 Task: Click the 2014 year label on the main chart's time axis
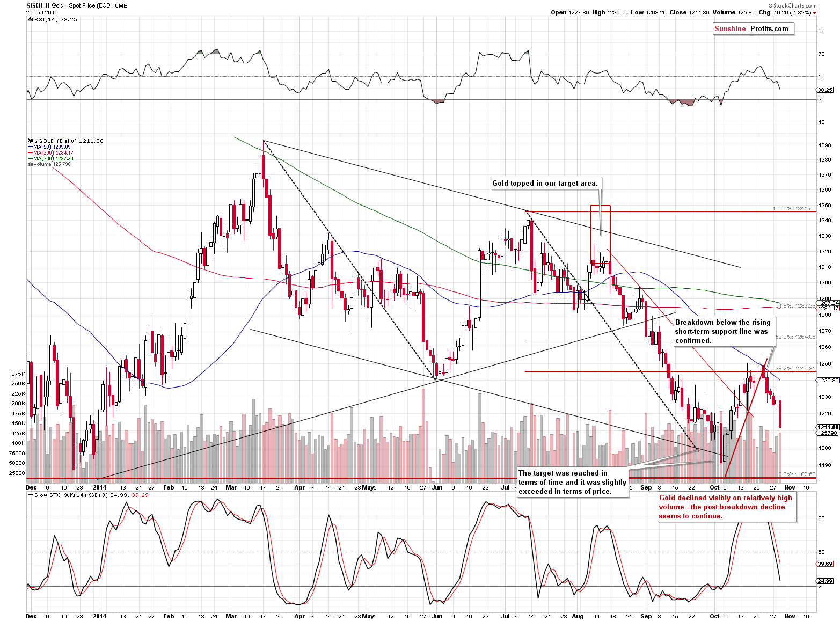tap(99, 487)
